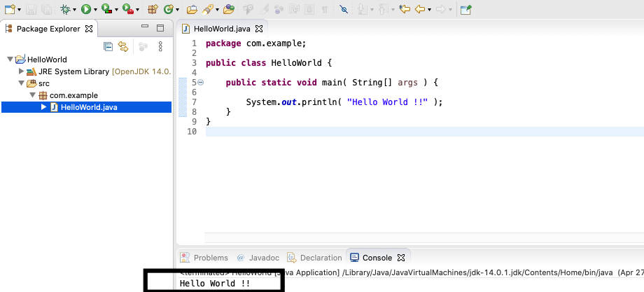
Task: Toggle Block Selection mode icon
Action: (x=309, y=9)
